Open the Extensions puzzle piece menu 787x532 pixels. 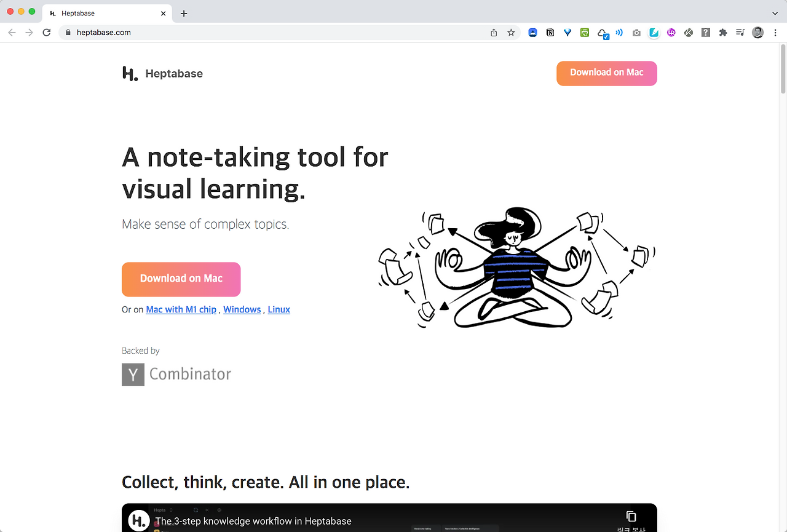click(723, 33)
